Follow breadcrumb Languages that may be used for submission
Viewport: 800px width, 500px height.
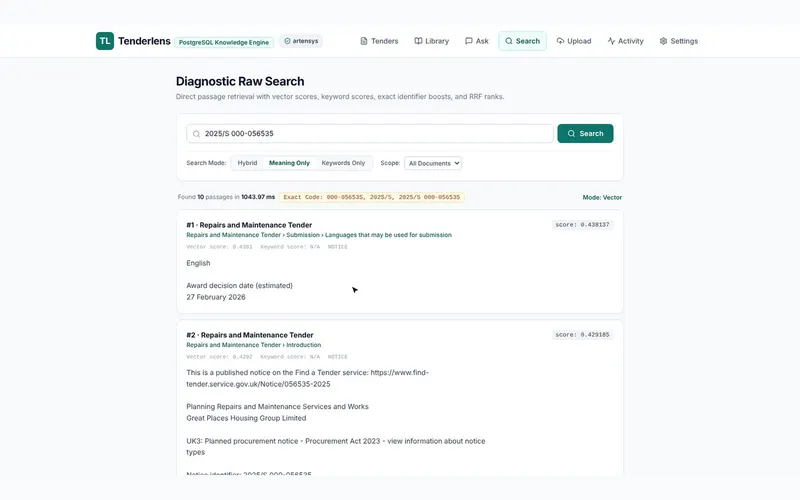pos(388,235)
